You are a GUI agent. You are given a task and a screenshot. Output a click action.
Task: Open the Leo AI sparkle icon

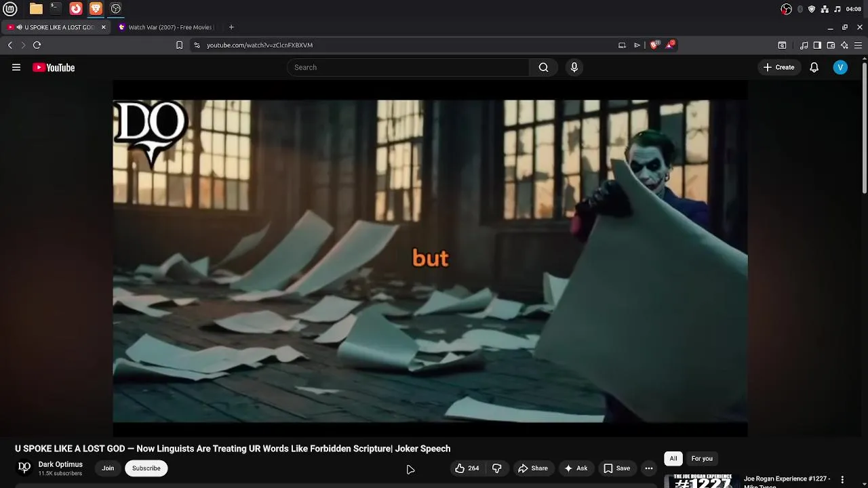tap(844, 45)
